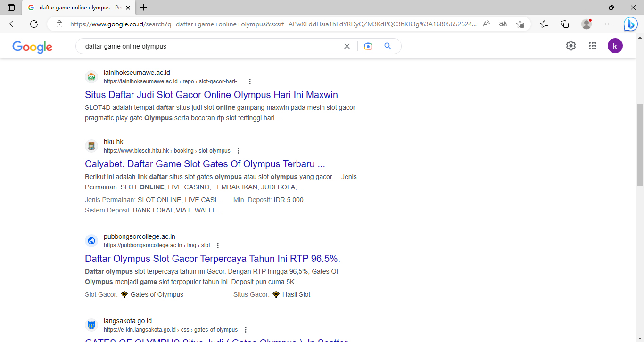Viewport: 644px width, 342px height.
Task: Open Calyabet Daftar Game Slot result
Action: 205,164
